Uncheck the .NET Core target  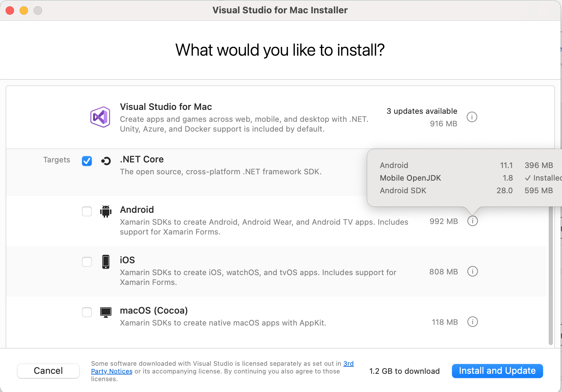point(87,161)
